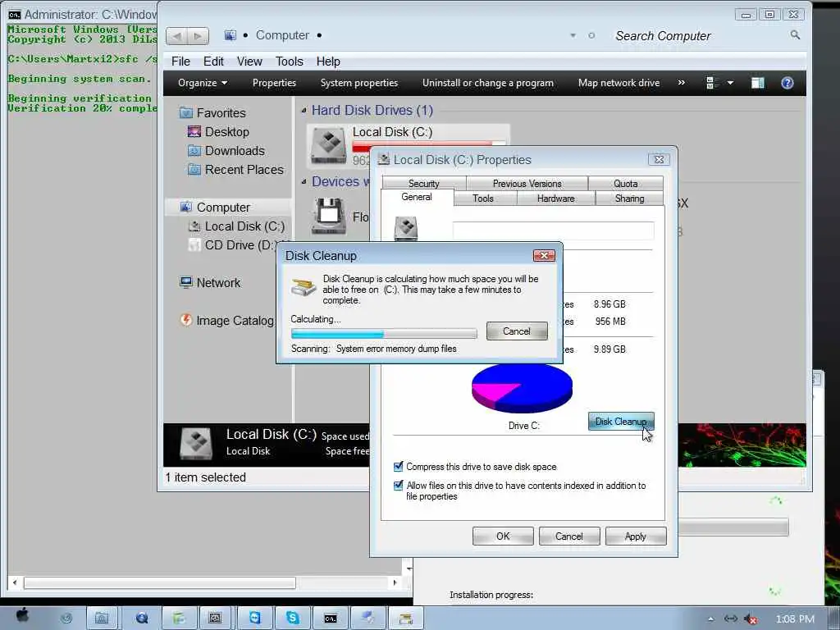Select the Local Disk (C:) drive icon

(328, 144)
